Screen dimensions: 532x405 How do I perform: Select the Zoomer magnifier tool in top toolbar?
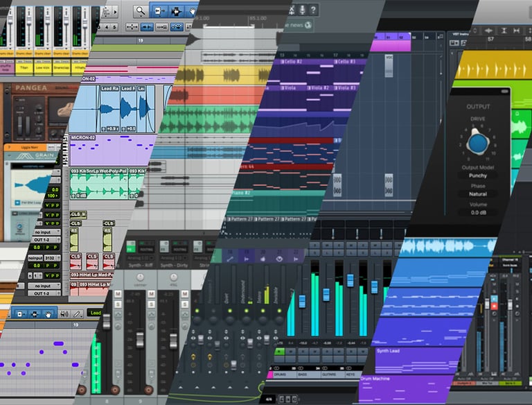(140, 11)
